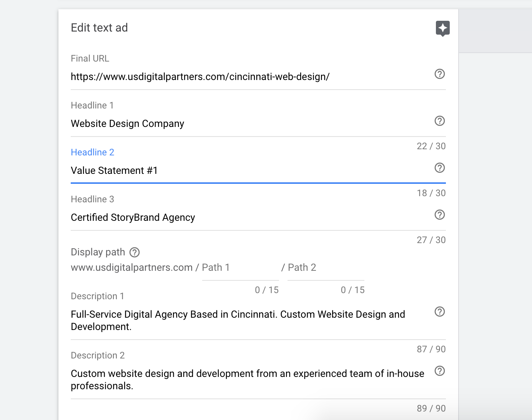Click the sparkle suggestions icon beside Edit text ad
Image resolution: width=532 pixels, height=420 pixels.
(442, 28)
